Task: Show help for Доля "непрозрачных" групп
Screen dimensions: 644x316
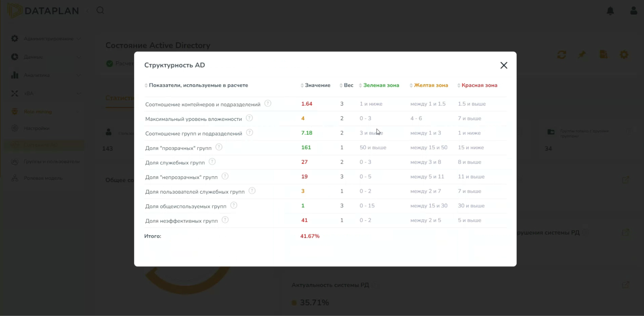Action: pos(225,176)
